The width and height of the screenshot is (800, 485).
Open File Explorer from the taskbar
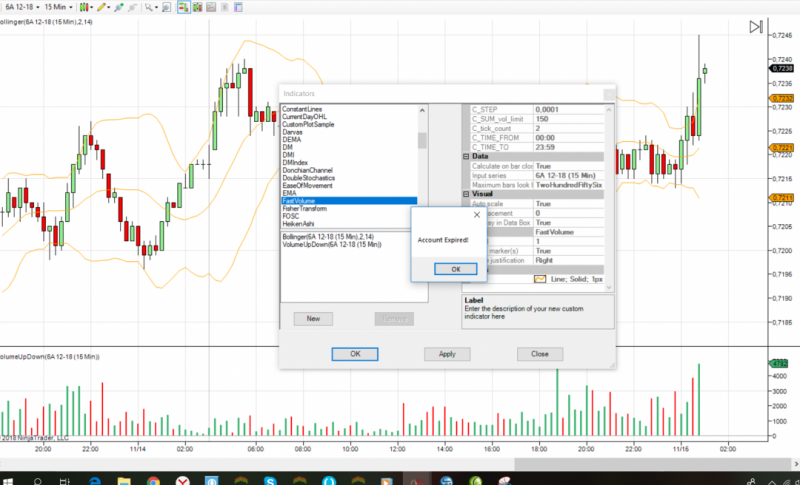pyautogui.click(x=124, y=481)
